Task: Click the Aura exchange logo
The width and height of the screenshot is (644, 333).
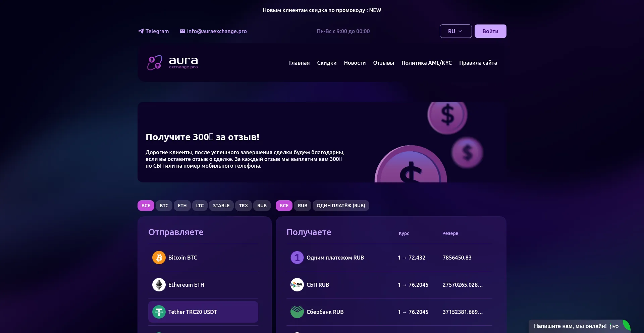Action: 172,62
